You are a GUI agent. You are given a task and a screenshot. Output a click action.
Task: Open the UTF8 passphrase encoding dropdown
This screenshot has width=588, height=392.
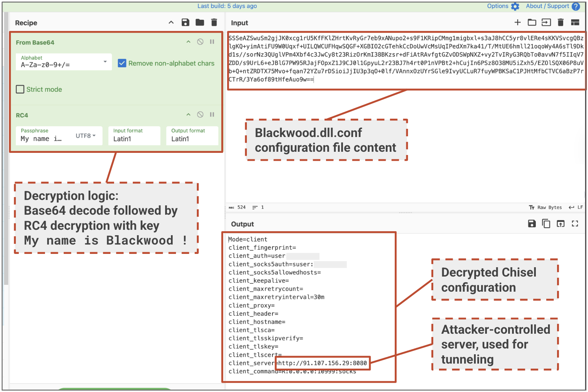coord(86,136)
